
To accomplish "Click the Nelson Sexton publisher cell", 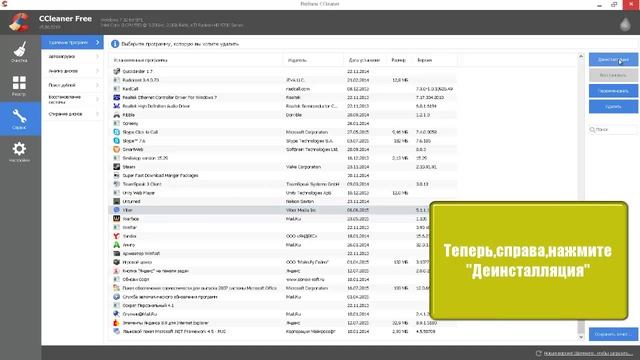I will click(300, 202).
